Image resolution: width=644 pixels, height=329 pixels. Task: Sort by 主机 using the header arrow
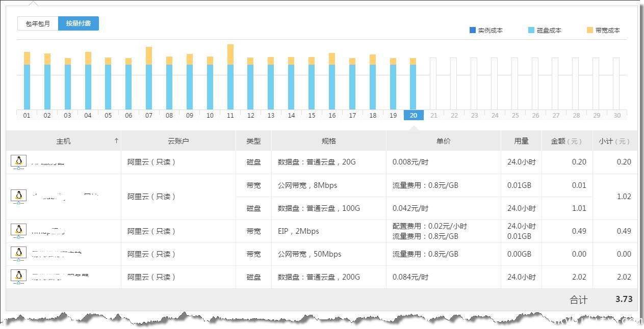116,141
